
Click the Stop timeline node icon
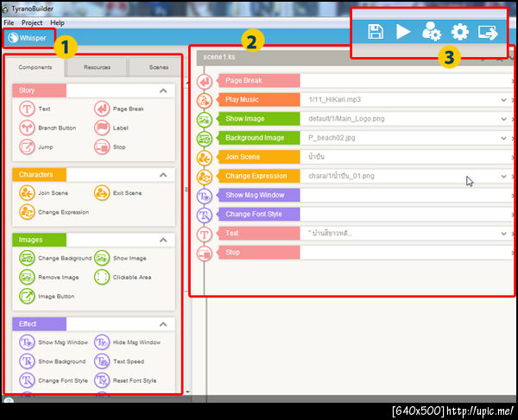coord(205,254)
